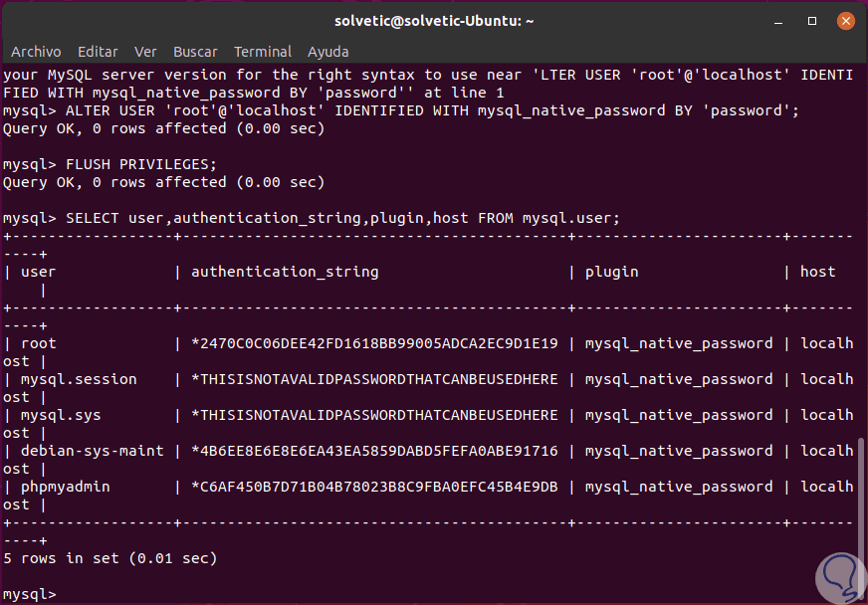Click the mysql.sys user entry
Screen dimensions: 868x605
tap(61, 415)
